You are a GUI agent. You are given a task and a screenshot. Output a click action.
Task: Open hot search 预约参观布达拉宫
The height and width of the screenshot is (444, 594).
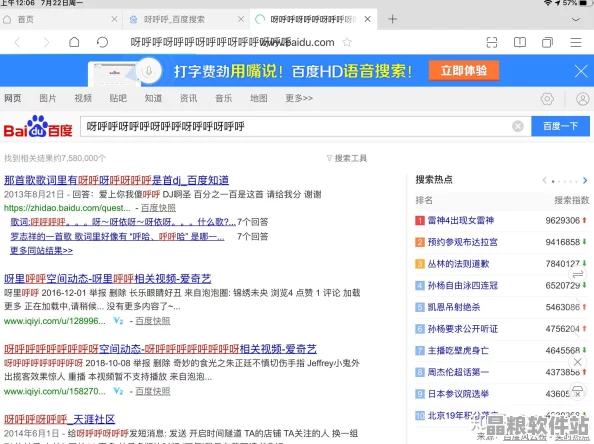pyautogui.click(x=463, y=242)
